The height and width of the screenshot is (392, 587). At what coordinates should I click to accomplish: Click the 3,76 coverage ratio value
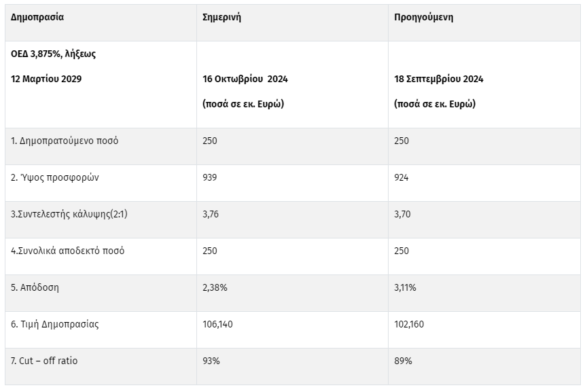click(x=211, y=214)
